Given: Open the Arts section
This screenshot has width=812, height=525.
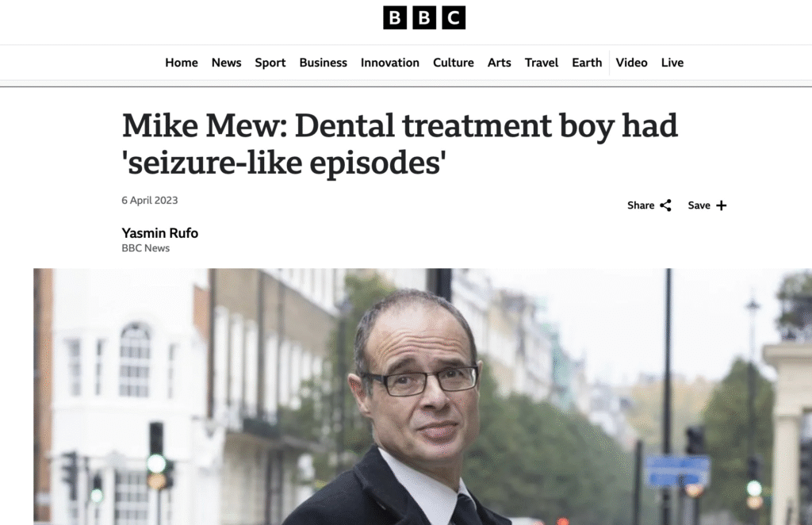Looking at the screenshot, I should point(499,63).
